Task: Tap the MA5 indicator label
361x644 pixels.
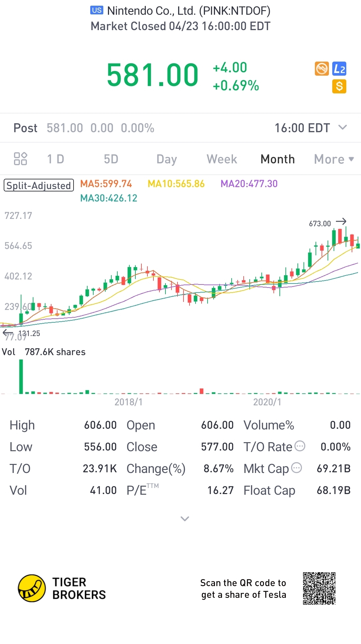Action: click(106, 184)
